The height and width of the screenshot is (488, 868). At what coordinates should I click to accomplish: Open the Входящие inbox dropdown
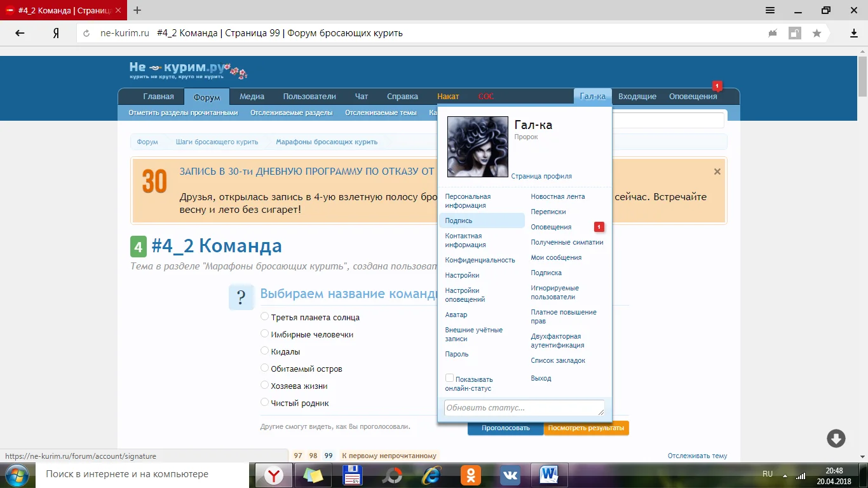(x=637, y=97)
